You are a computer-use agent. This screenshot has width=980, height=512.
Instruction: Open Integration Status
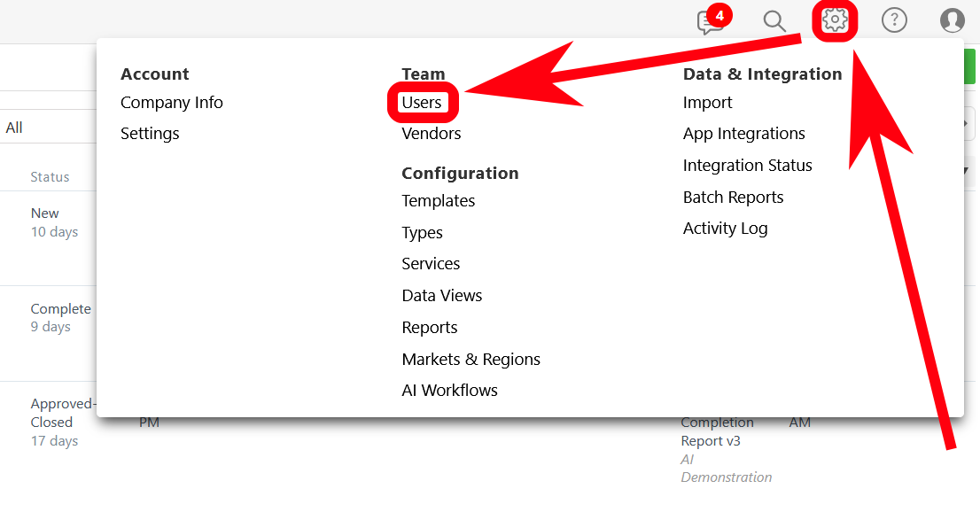pyautogui.click(x=748, y=166)
